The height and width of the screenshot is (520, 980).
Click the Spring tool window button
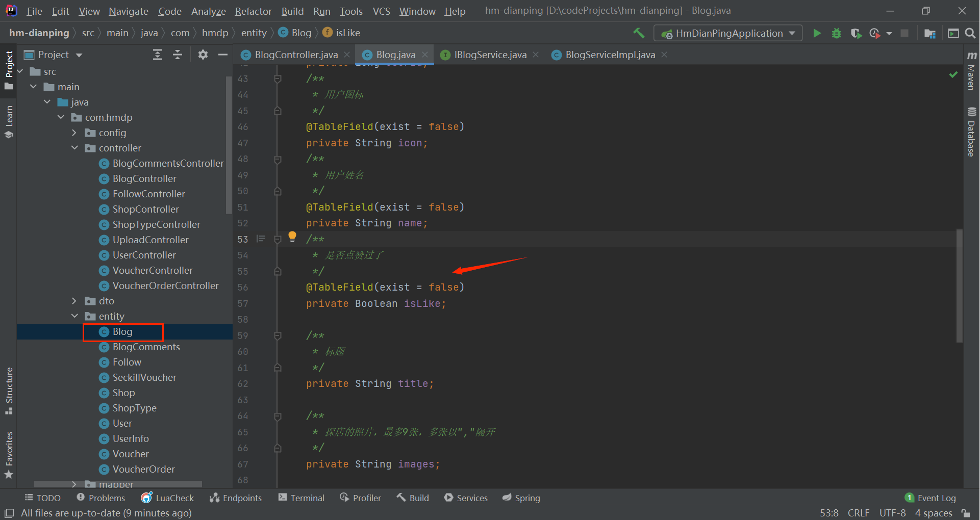tap(521, 498)
